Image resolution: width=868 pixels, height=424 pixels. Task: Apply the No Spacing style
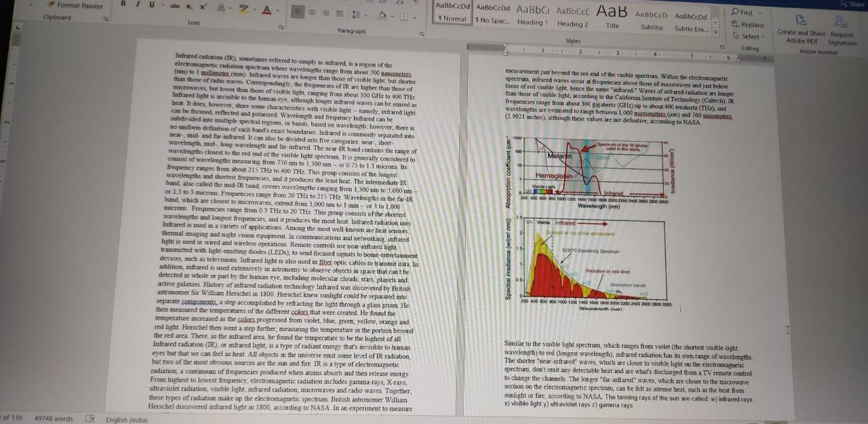pos(492,15)
